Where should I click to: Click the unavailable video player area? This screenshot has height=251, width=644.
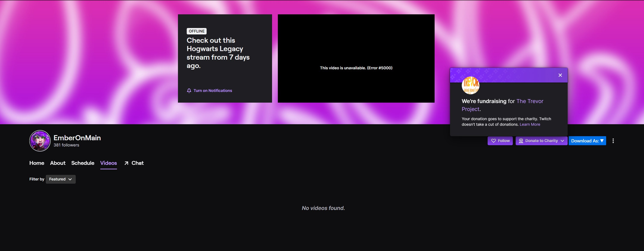(x=356, y=59)
